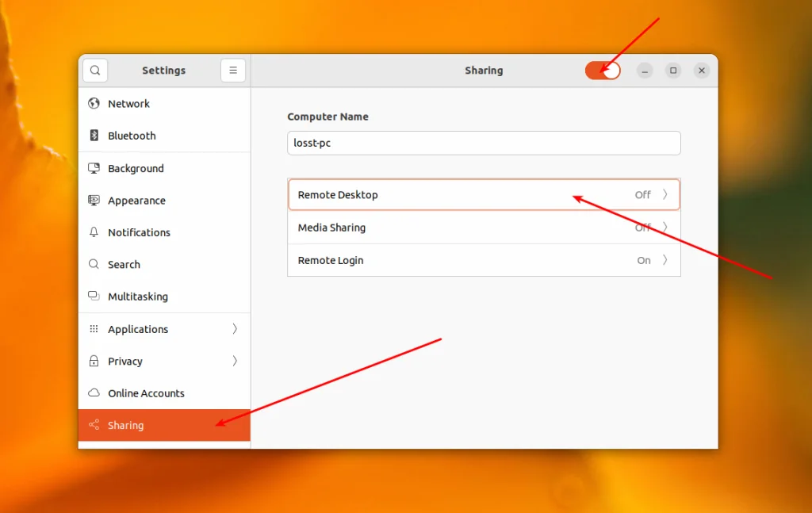Click the search magnifier icon in Settings header
Image resolution: width=812 pixels, height=513 pixels.
tap(95, 71)
